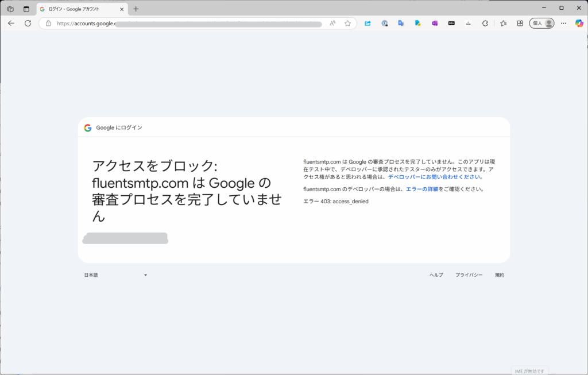Open the OneNote Web Clipper extension
Screen dimensions: 588x375
pyautogui.click(x=435, y=23)
